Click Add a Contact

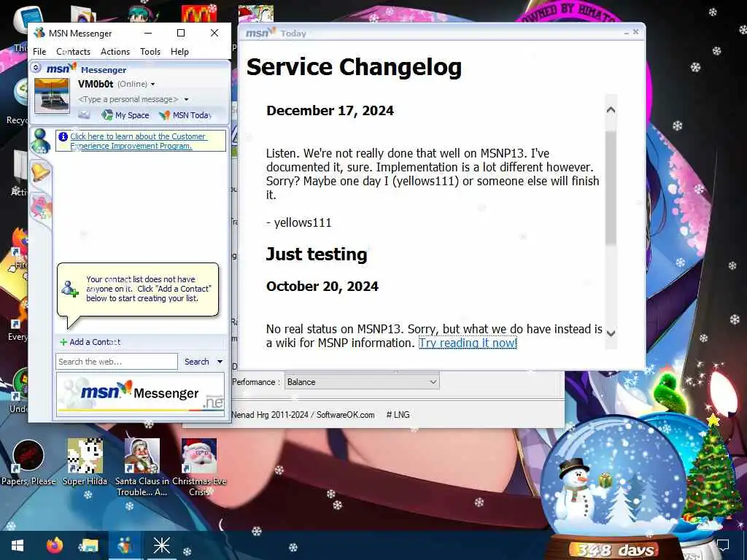point(90,342)
